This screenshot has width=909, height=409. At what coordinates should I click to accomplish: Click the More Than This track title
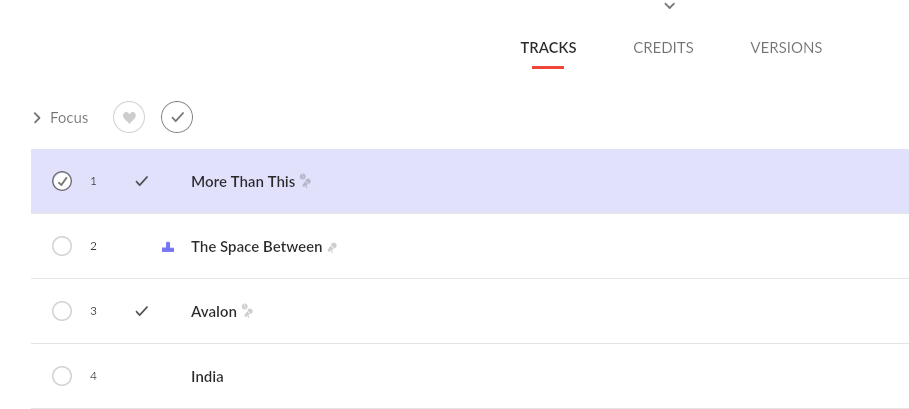[243, 181]
